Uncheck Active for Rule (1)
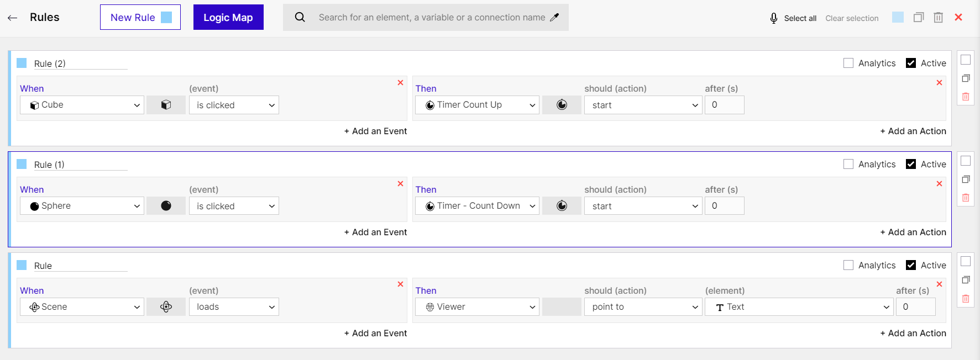980x360 pixels. tap(911, 164)
